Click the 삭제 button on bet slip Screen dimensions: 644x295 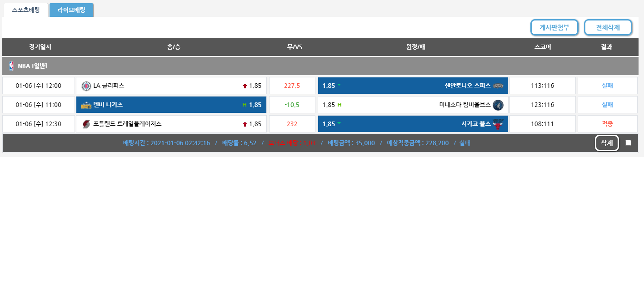click(607, 143)
